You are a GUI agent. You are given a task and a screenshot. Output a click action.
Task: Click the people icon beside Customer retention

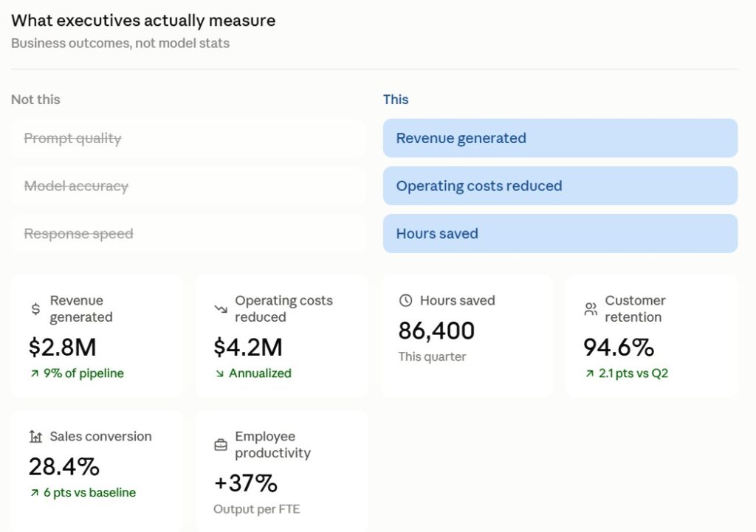coord(591,309)
